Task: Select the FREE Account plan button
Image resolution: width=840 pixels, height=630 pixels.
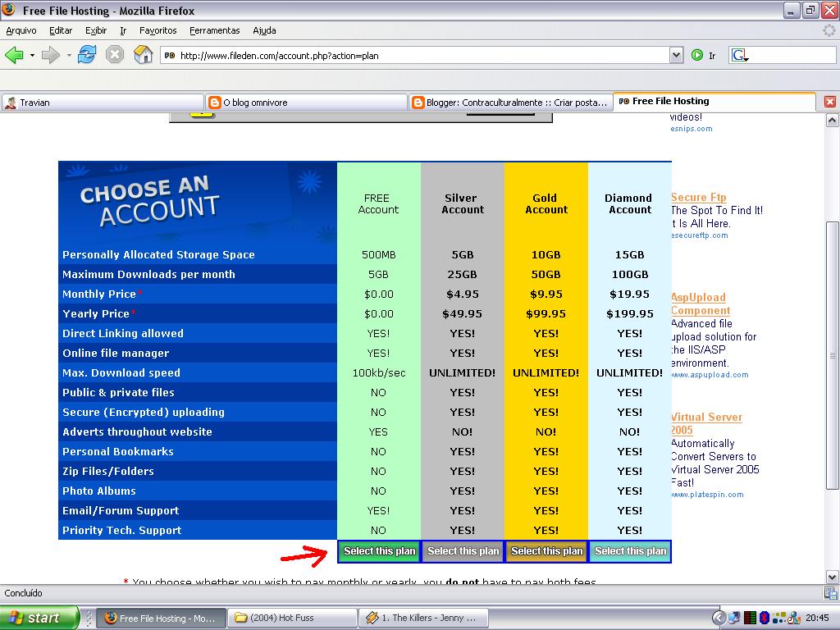Action: pos(379,551)
